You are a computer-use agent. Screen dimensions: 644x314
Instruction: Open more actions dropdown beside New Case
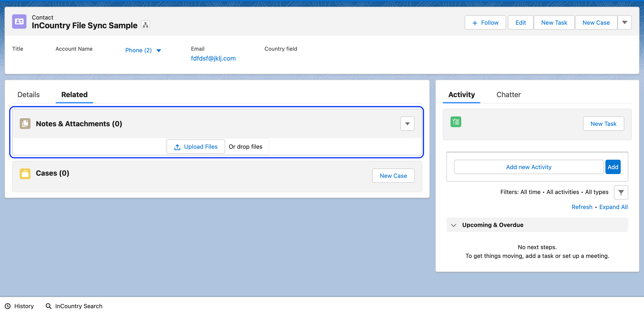[x=625, y=22]
